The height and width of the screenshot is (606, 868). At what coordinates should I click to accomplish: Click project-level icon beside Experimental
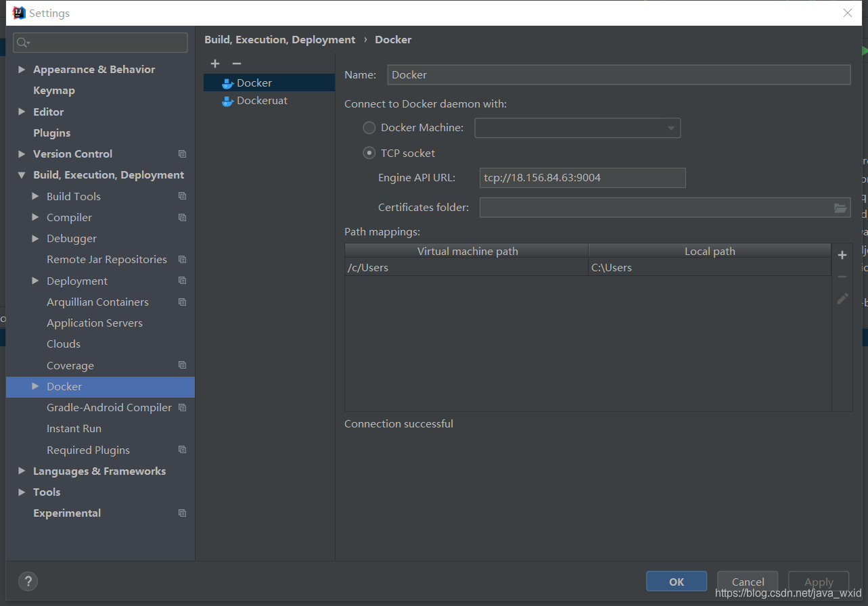click(182, 513)
